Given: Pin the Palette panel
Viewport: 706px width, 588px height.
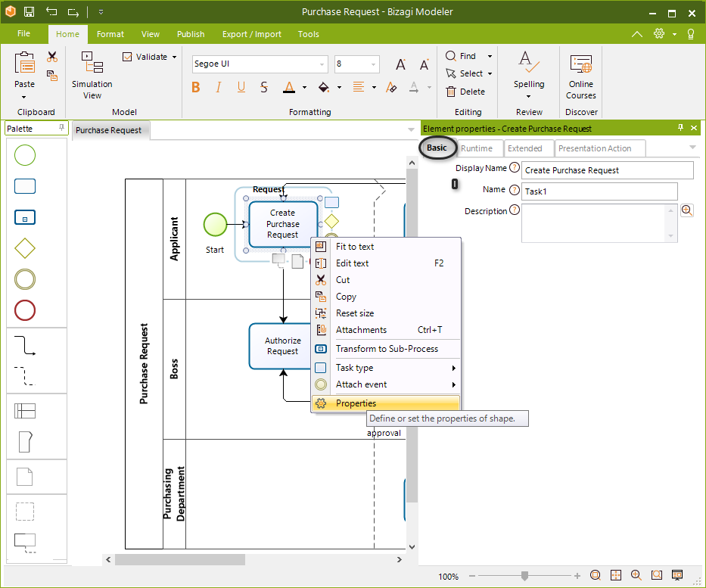Looking at the screenshot, I should coord(62,128).
